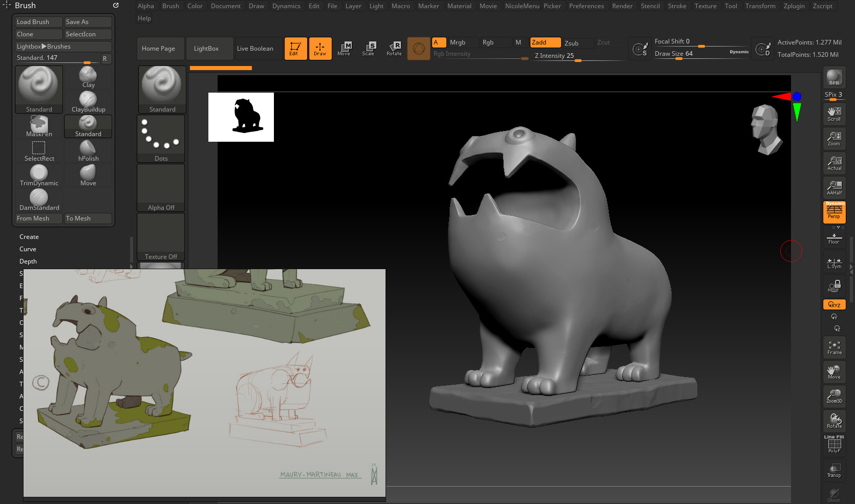Open the Brush menu
Image resolution: width=855 pixels, height=504 pixels.
coord(170,6)
